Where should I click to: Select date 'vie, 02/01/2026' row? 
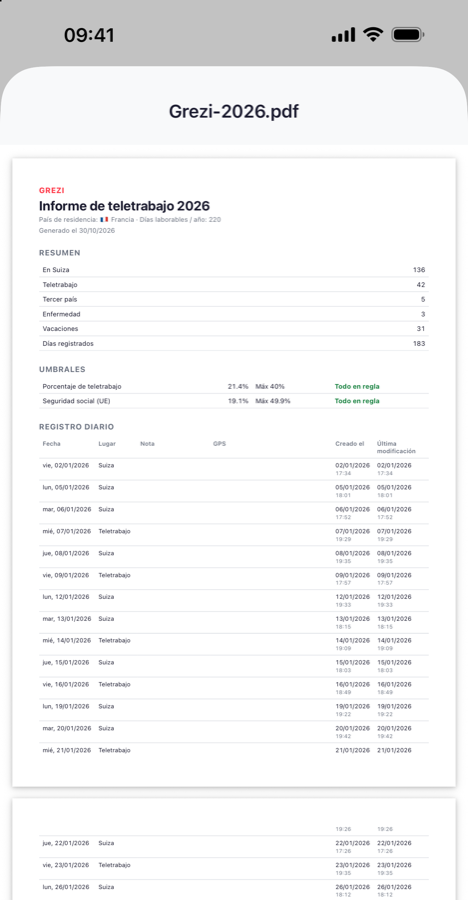(234, 470)
